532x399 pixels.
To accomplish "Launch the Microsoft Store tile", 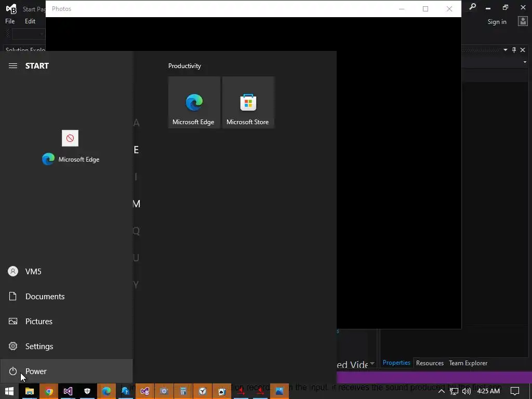I will click(248, 102).
